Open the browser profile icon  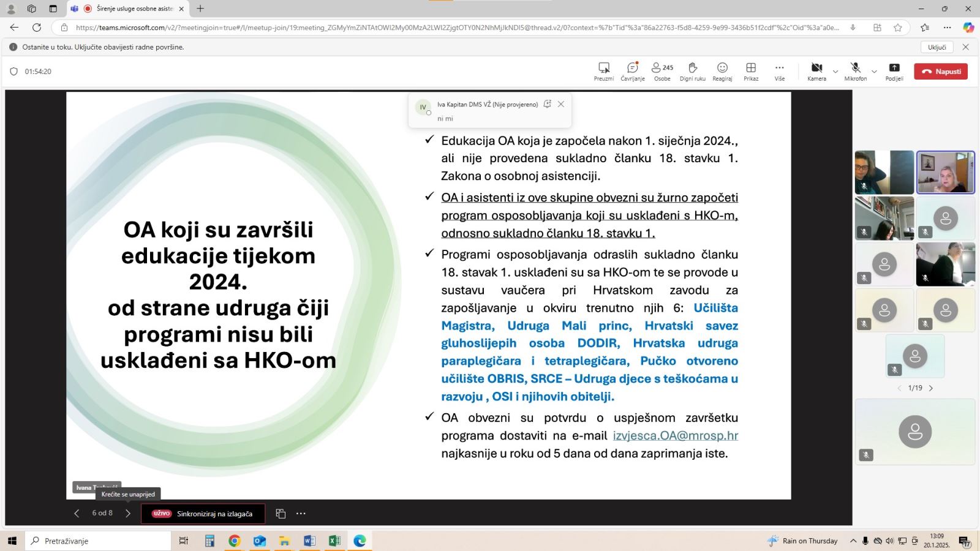pyautogui.click(x=11, y=9)
